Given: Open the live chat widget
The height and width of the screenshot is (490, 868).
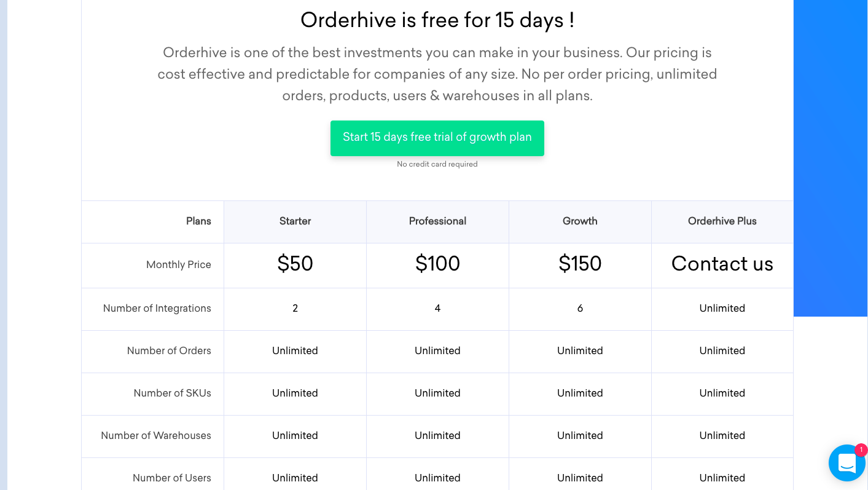Looking at the screenshot, I should pos(847,463).
